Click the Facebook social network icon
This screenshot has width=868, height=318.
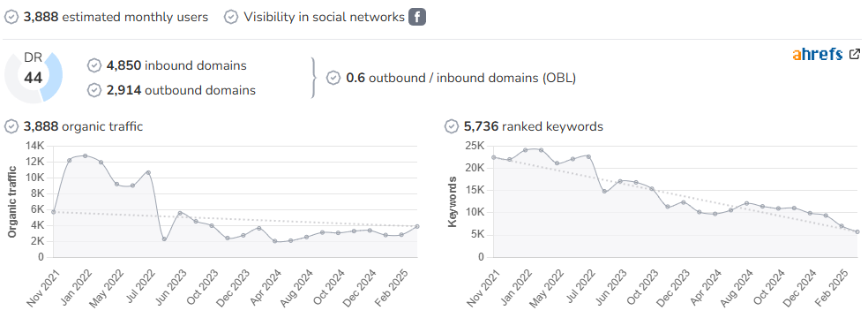point(417,17)
